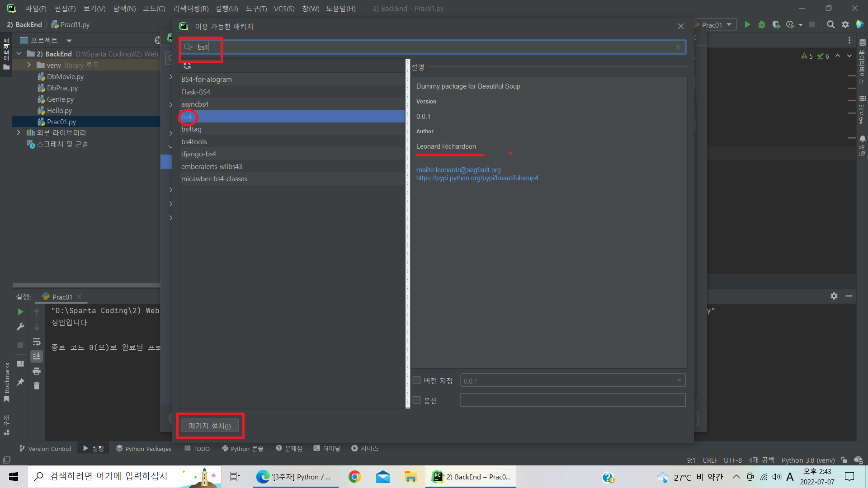Open Search Everywhere magnifier icon
This screenshot has width=868, height=488.
pyautogui.click(x=830, y=25)
